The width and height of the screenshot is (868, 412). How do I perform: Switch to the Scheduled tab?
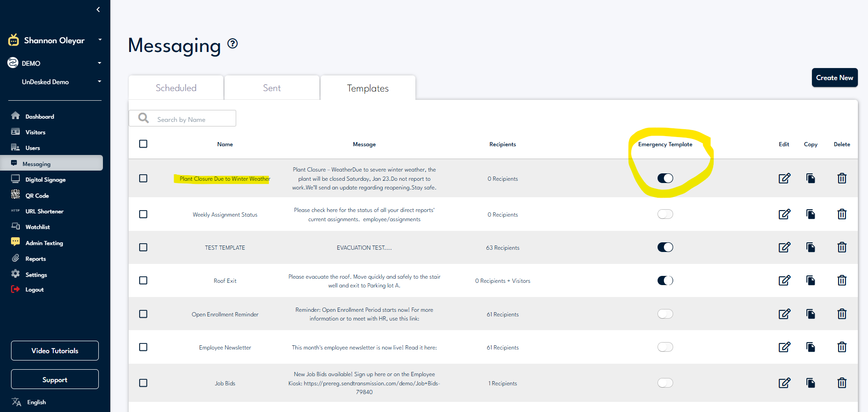pyautogui.click(x=176, y=88)
